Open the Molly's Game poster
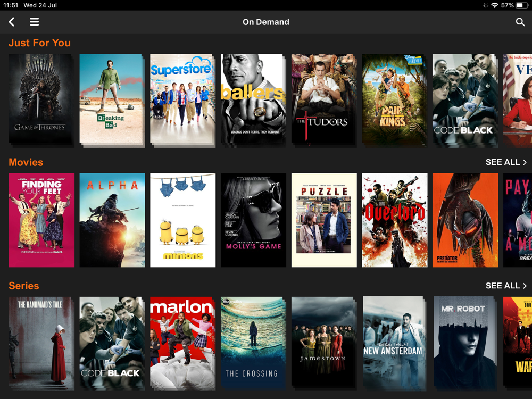Screen dimensions: 532x399 click(253, 220)
